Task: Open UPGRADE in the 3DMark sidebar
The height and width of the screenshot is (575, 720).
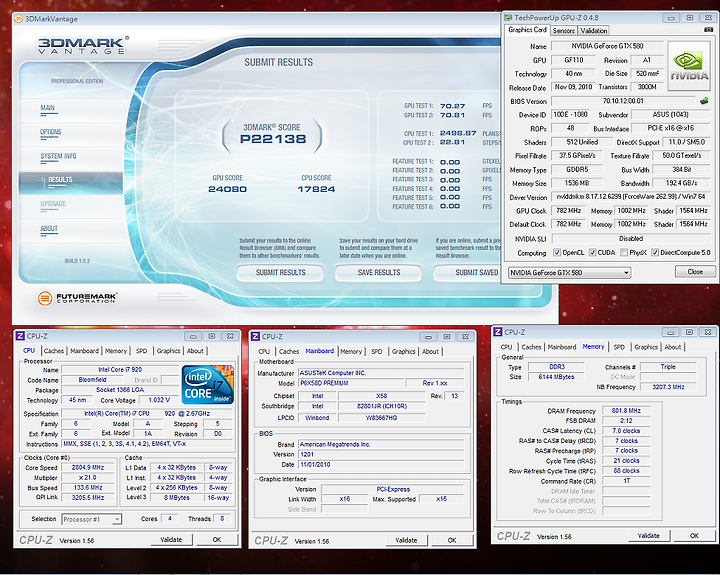Action: point(53,204)
